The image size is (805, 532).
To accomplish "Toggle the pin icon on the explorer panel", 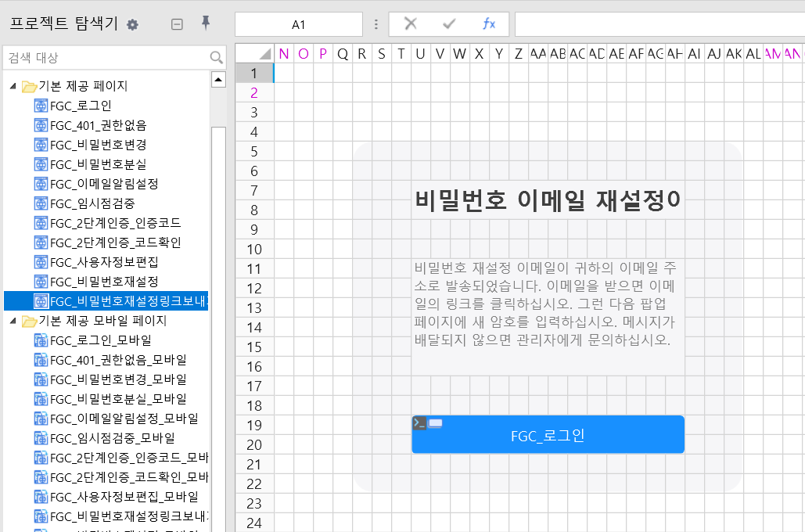I will pos(205,23).
